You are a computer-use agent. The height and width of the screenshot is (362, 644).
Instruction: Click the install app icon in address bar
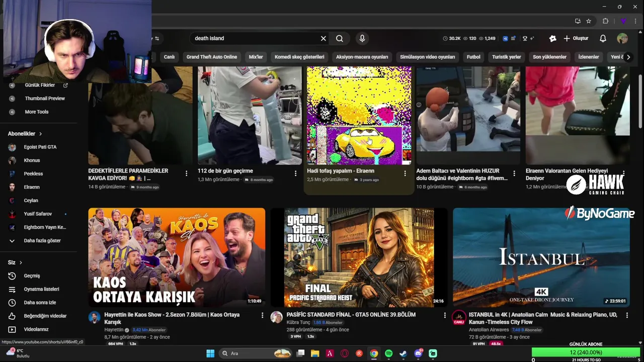578,21
